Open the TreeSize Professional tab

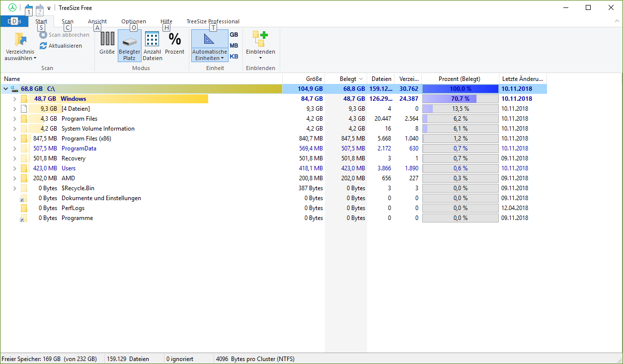coord(213,21)
